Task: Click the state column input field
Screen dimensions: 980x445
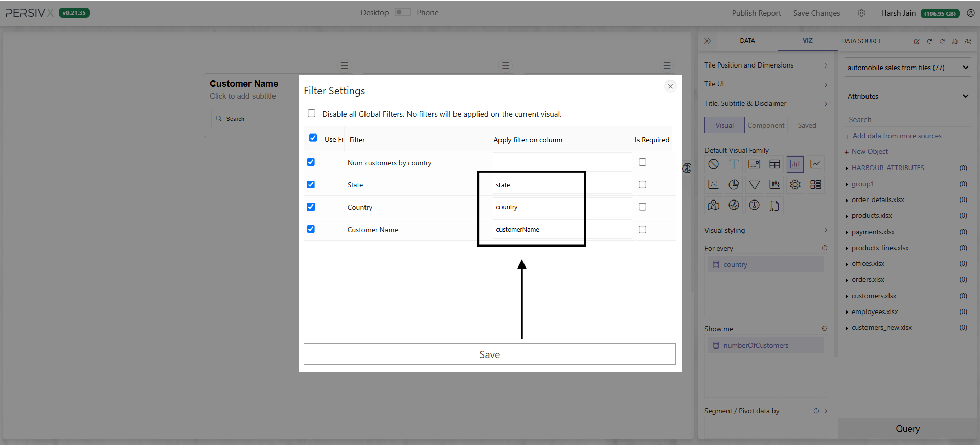Action: [562, 185]
